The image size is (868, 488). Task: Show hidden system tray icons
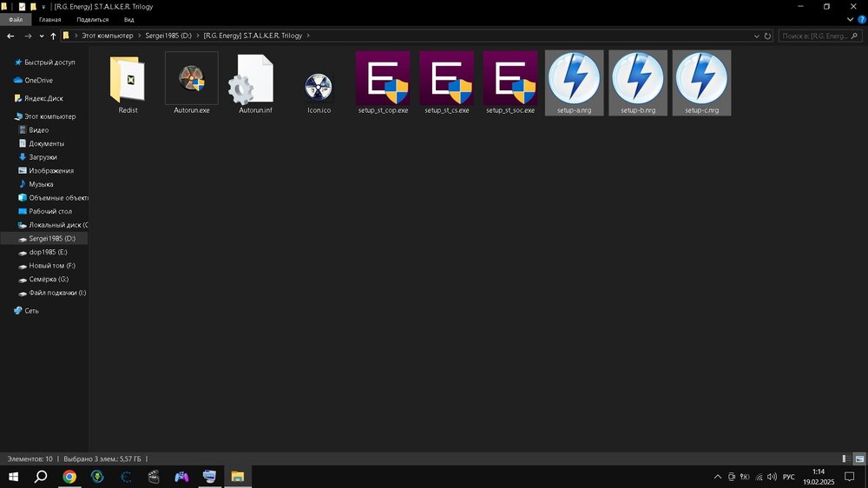click(718, 477)
